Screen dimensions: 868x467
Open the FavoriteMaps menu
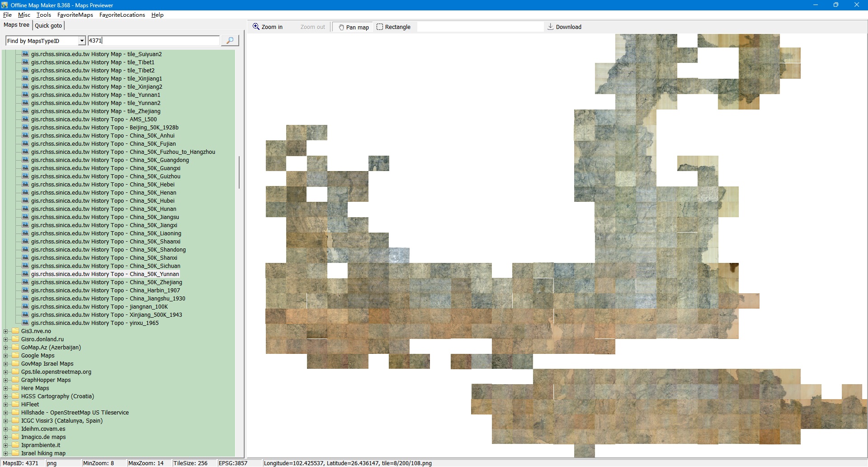[x=75, y=15]
